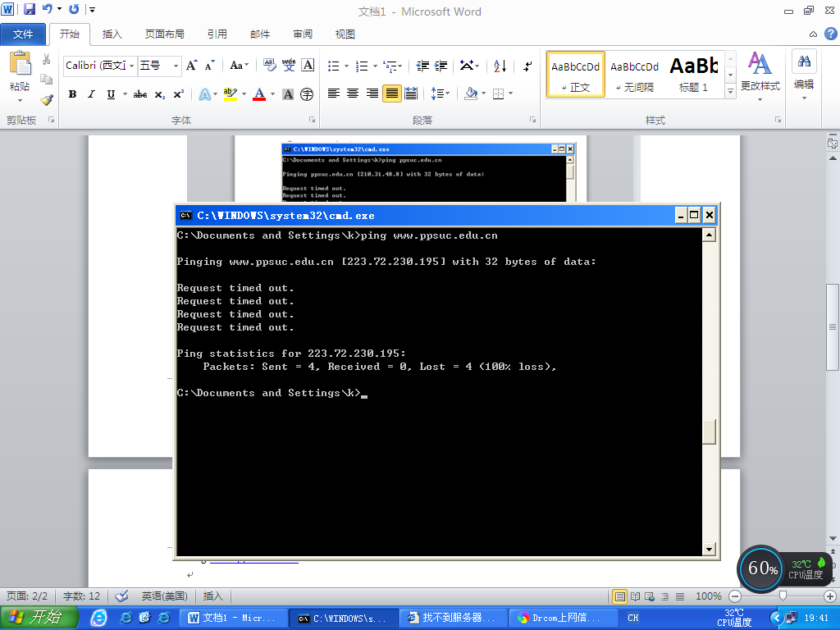The width and height of the screenshot is (840, 630).
Task: Click the Text Effects glowing A icon
Action: 204,94
